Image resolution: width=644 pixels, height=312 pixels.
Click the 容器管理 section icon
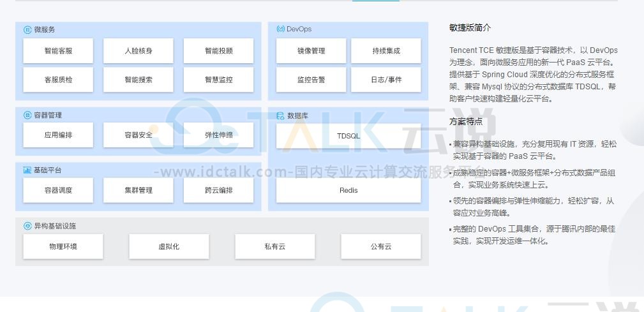point(27,115)
